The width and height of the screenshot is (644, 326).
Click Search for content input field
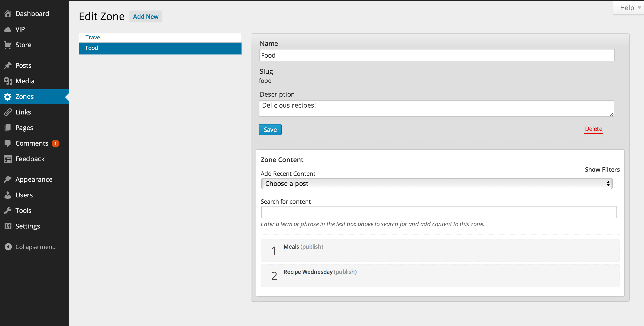click(x=438, y=212)
